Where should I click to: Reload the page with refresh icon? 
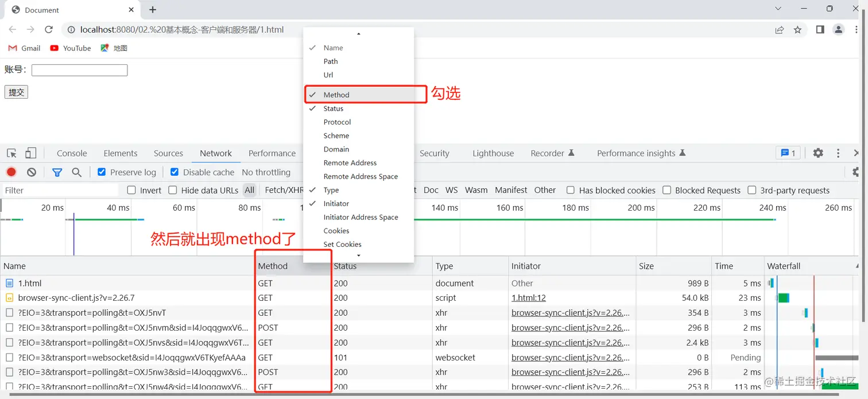tap(49, 30)
